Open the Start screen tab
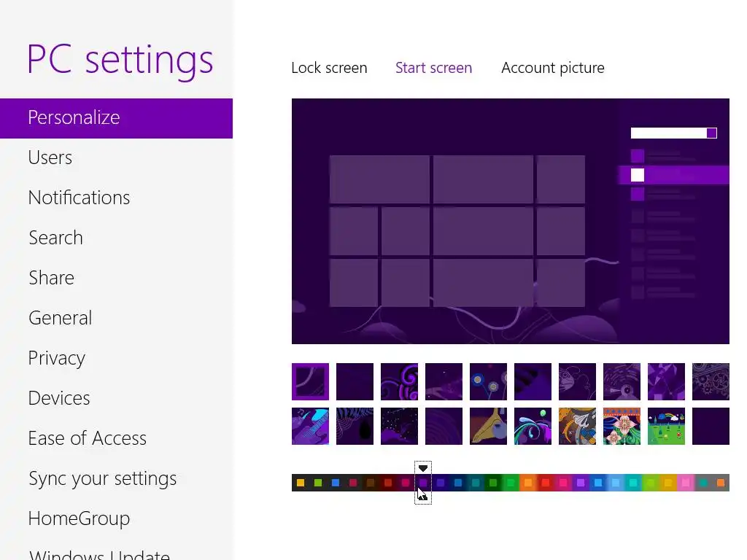Image resolution: width=747 pixels, height=560 pixels. pyautogui.click(x=433, y=68)
